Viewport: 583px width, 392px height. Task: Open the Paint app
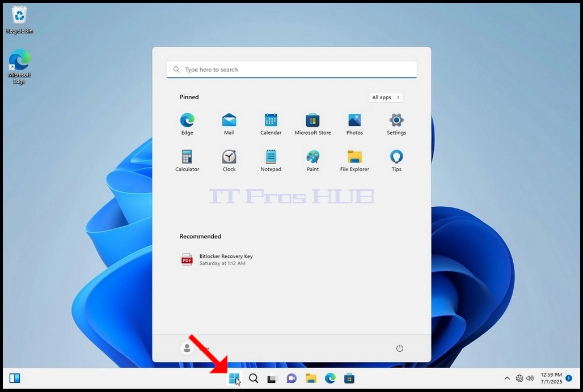[x=312, y=161]
